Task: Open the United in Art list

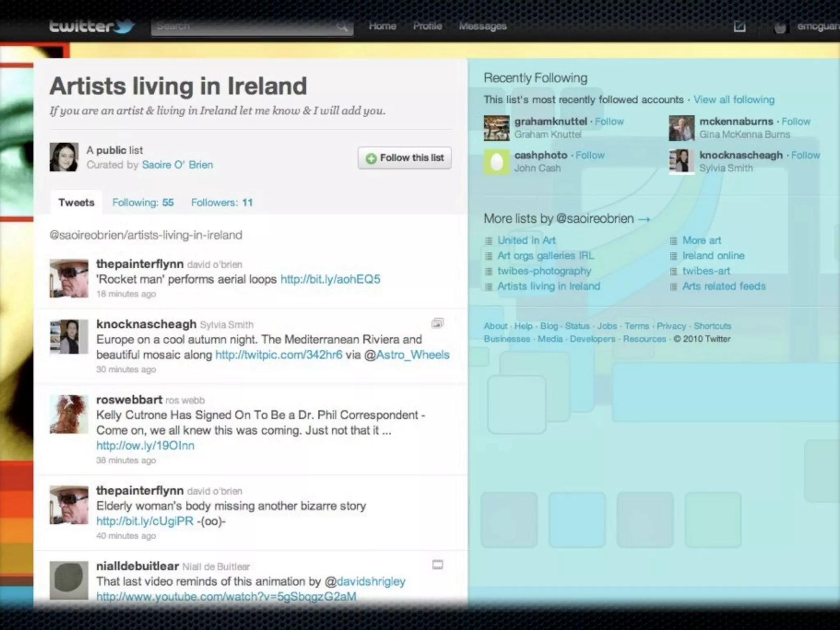Action: click(526, 240)
